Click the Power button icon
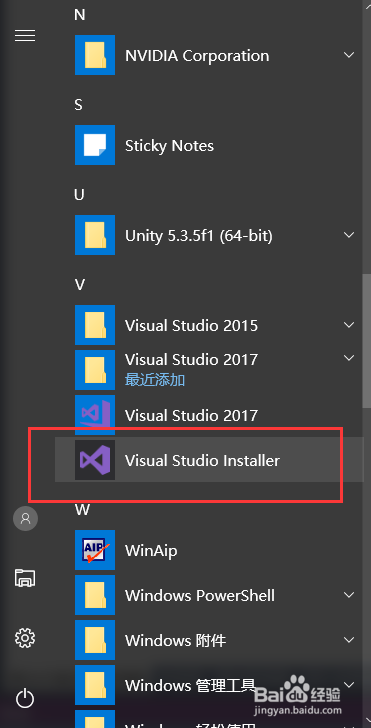This screenshot has width=371, height=728. point(25,698)
